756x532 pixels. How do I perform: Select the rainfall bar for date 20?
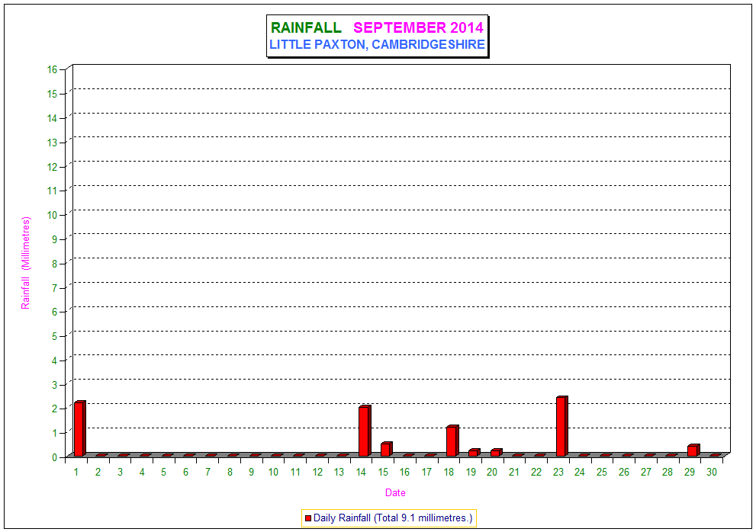[496, 453]
